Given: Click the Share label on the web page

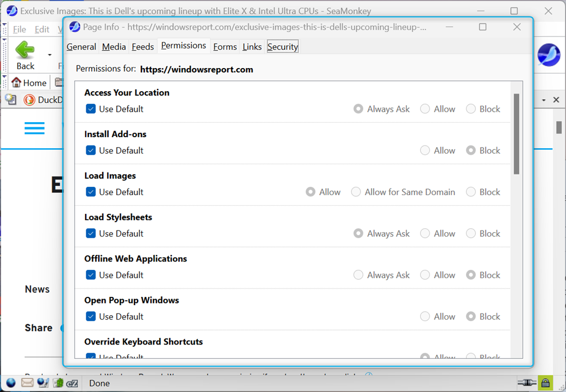Looking at the screenshot, I should (39, 328).
